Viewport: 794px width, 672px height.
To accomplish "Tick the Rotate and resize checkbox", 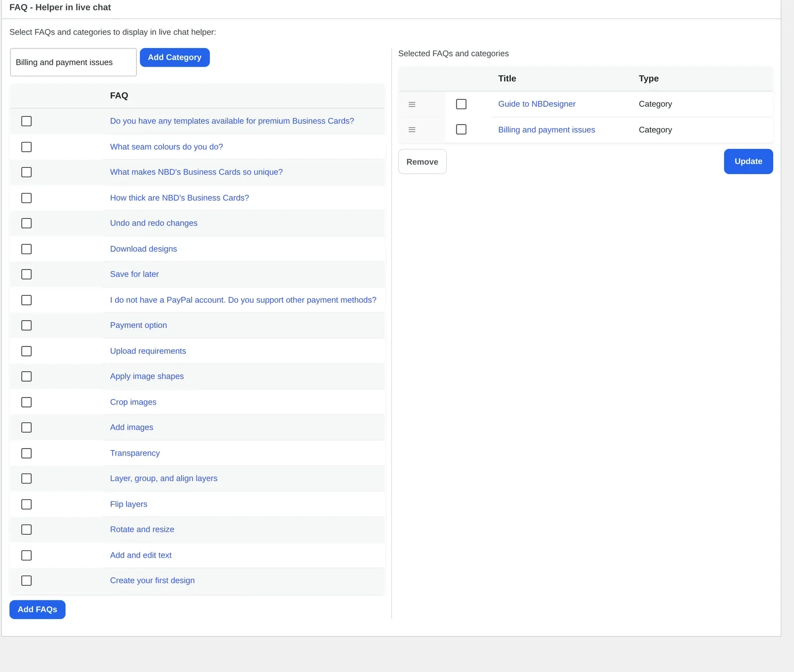I will tap(27, 530).
